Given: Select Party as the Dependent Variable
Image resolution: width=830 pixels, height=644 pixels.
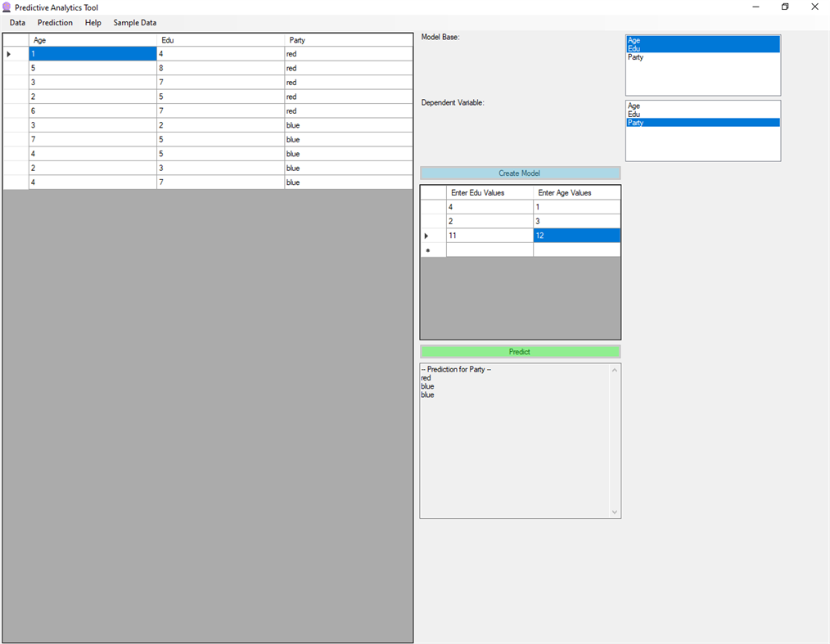Looking at the screenshot, I should 655,122.
